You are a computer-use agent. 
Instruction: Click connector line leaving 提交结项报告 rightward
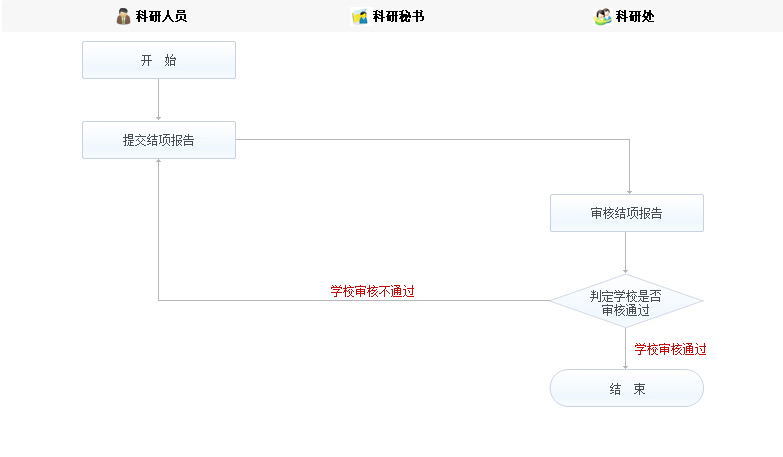430,140
